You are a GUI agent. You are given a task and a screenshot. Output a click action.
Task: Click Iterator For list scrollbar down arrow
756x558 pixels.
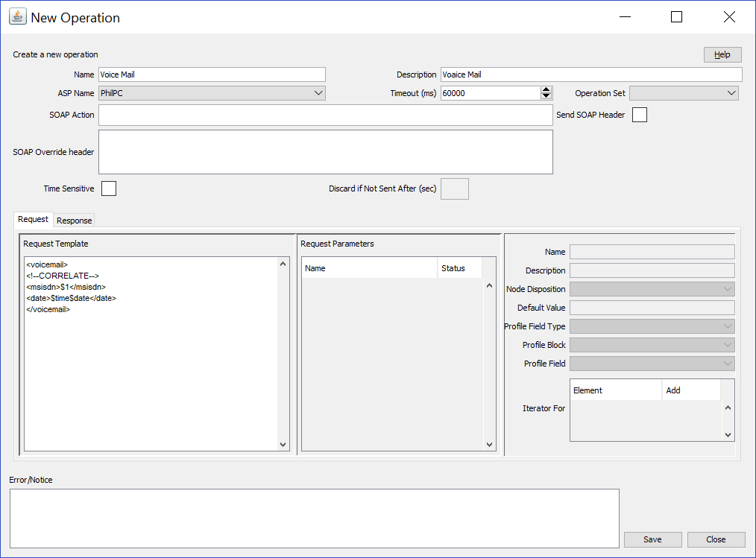pyautogui.click(x=728, y=435)
